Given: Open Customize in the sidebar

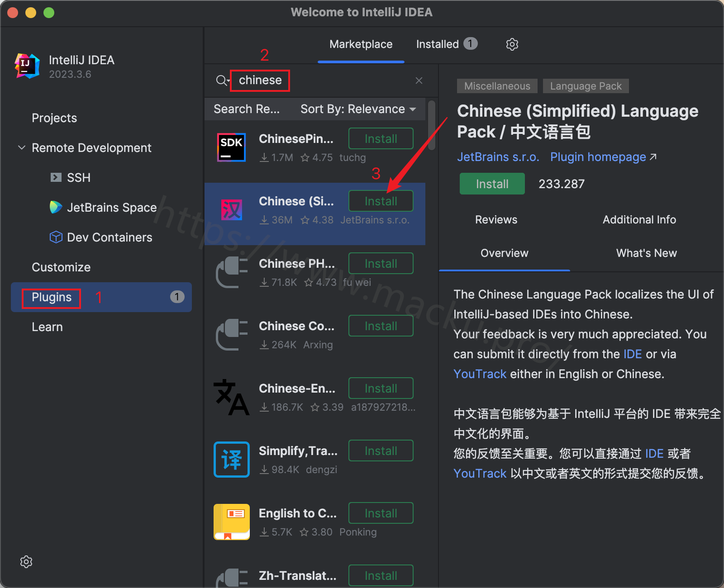Looking at the screenshot, I should pos(61,267).
